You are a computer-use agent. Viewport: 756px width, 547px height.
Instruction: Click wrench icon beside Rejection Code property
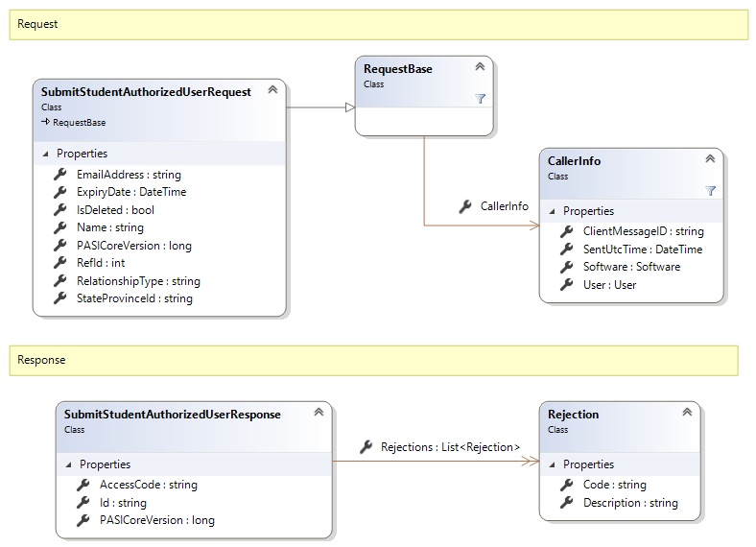[x=566, y=485]
